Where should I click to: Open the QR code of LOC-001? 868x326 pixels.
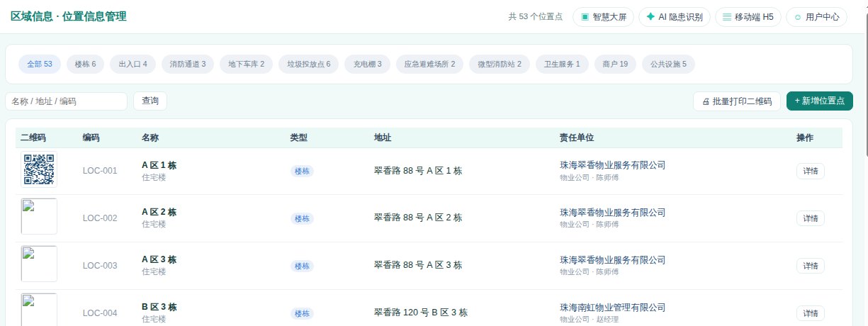coord(40,170)
